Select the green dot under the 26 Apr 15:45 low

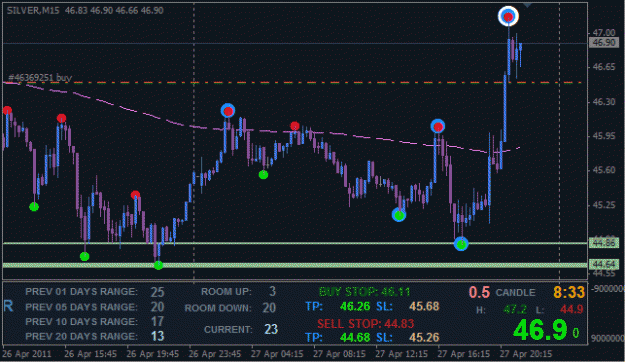[85, 256]
